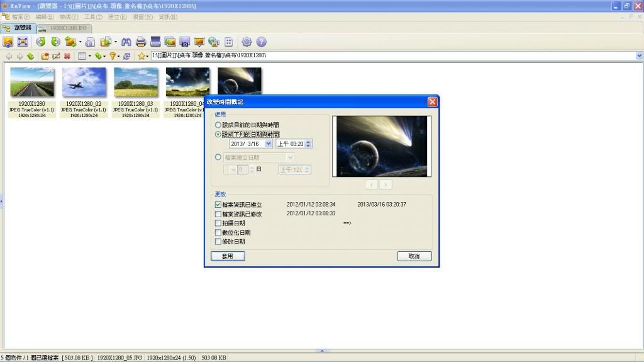This screenshot has width=644, height=362.
Task: Click the red X delete icon
Action: [67, 56]
